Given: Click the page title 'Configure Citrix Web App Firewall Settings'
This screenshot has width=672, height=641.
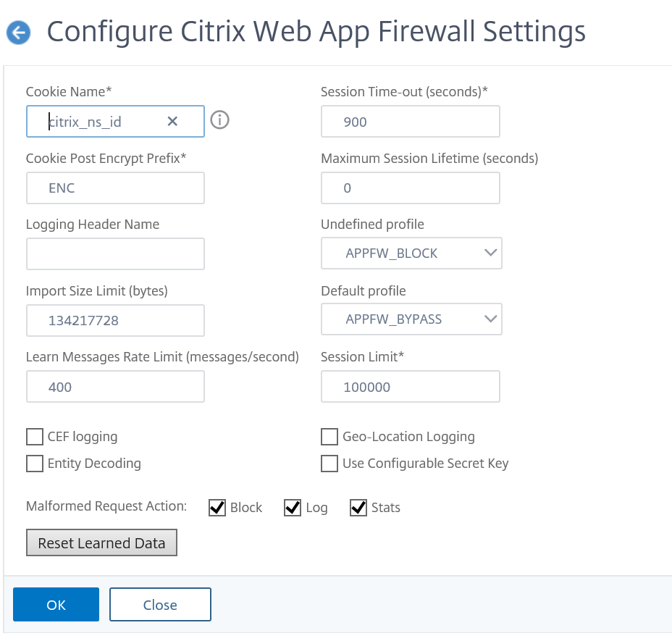Looking at the screenshot, I should click(x=316, y=32).
